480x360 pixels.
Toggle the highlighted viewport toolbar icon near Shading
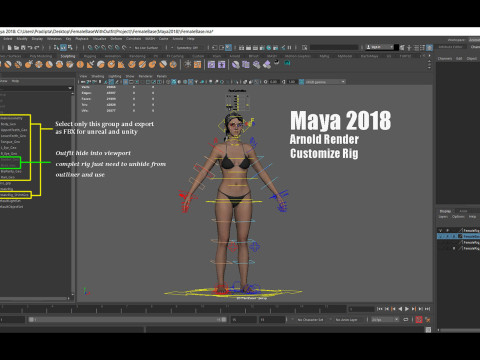pos(111,82)
